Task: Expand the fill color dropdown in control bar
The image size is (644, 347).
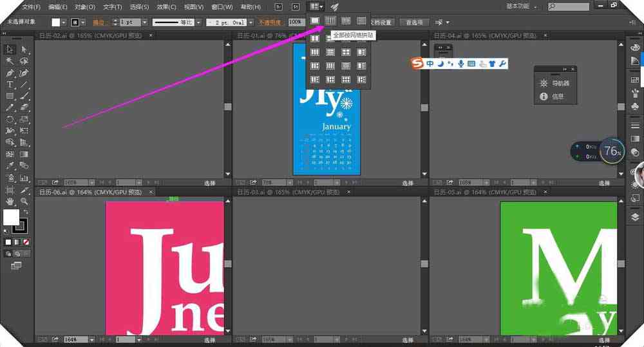Action: 64,23
